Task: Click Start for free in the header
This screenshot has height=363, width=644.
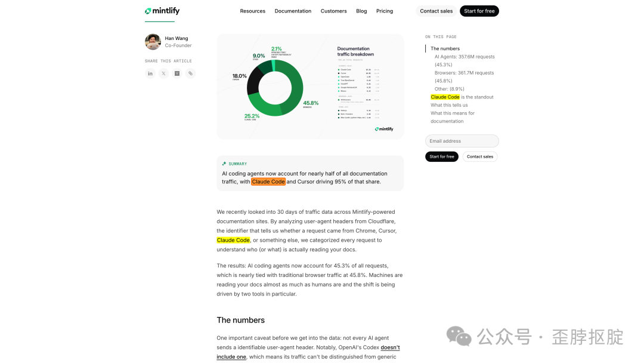Action: [x=479, y=10]
